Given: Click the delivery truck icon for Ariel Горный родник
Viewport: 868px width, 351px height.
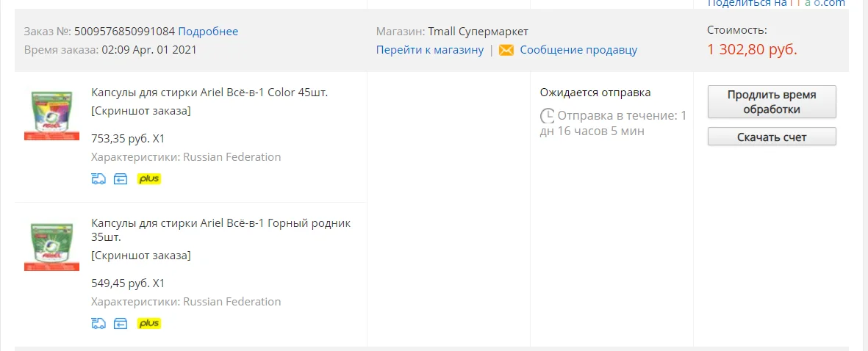Looking at the screenshot, I should (98, 323).
